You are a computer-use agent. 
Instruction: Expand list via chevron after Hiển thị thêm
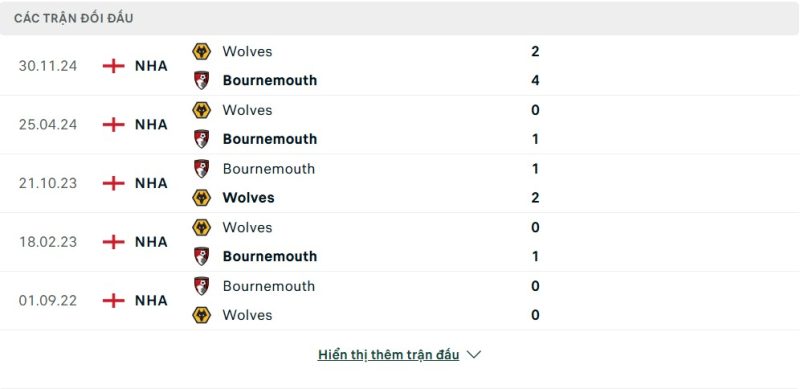474,355
